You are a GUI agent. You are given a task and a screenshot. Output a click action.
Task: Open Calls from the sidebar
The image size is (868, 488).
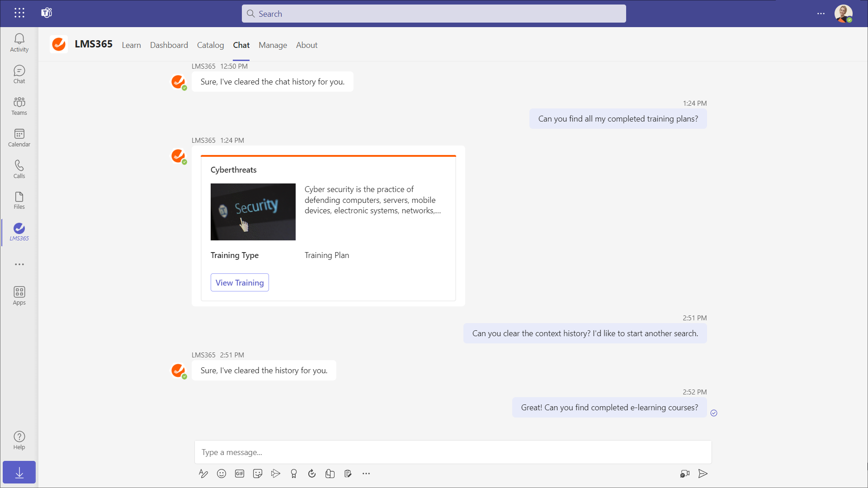[19, 169]
